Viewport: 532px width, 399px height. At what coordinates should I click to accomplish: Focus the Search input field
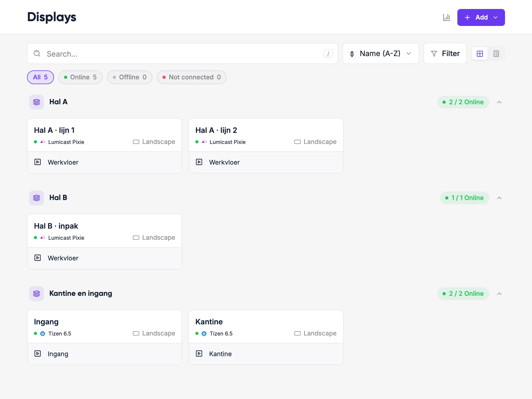click(x=183, y=53)
